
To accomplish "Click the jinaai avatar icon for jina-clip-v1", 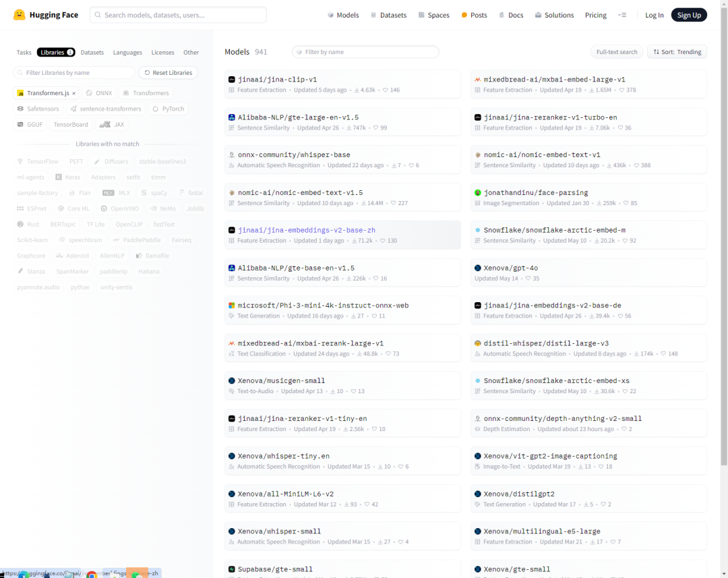I will [232, 80].
